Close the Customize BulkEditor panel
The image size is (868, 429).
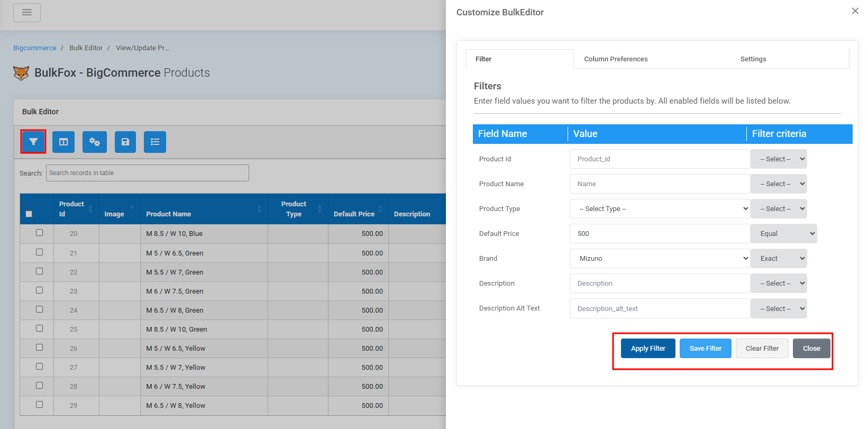[855, 11]
